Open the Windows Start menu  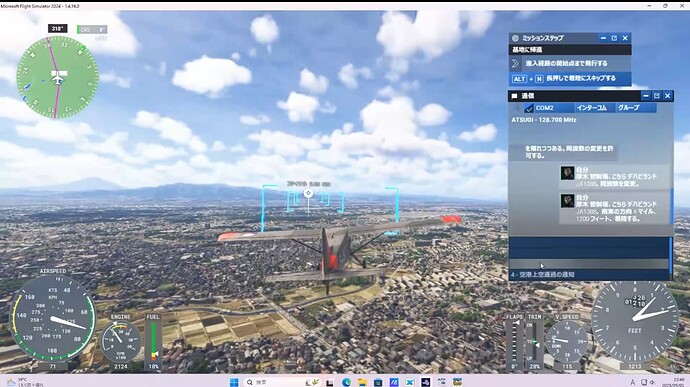(x=234, y=382)
